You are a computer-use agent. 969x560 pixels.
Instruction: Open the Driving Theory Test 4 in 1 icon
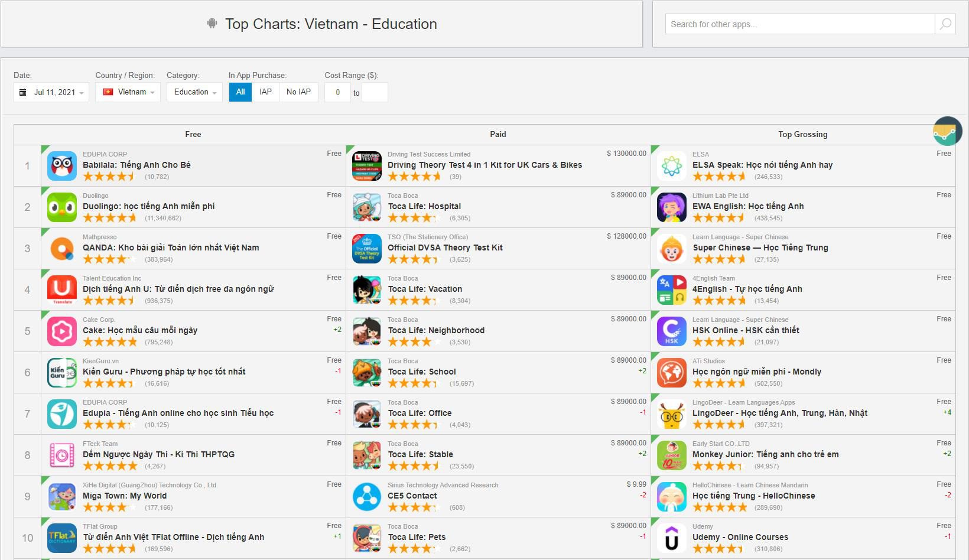[367, 166]
